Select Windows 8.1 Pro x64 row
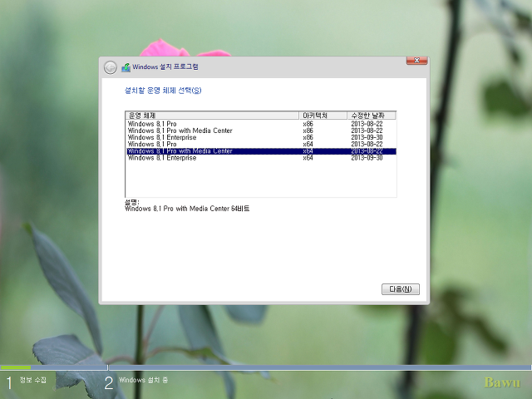Viewport: 532px width, 399px height. pos(261,144)
